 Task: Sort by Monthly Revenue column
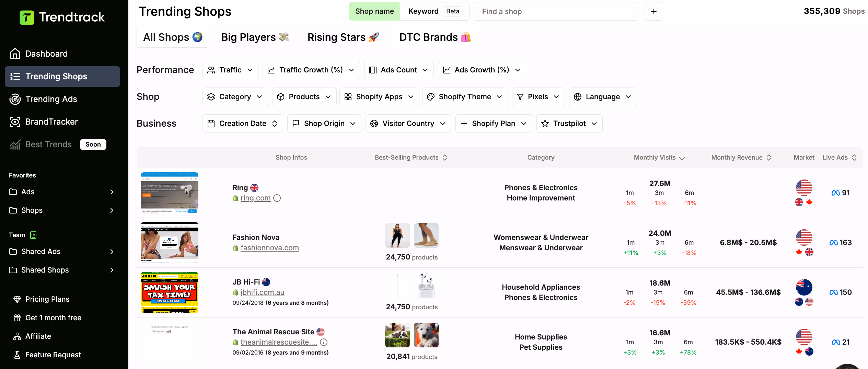(741, 158)
